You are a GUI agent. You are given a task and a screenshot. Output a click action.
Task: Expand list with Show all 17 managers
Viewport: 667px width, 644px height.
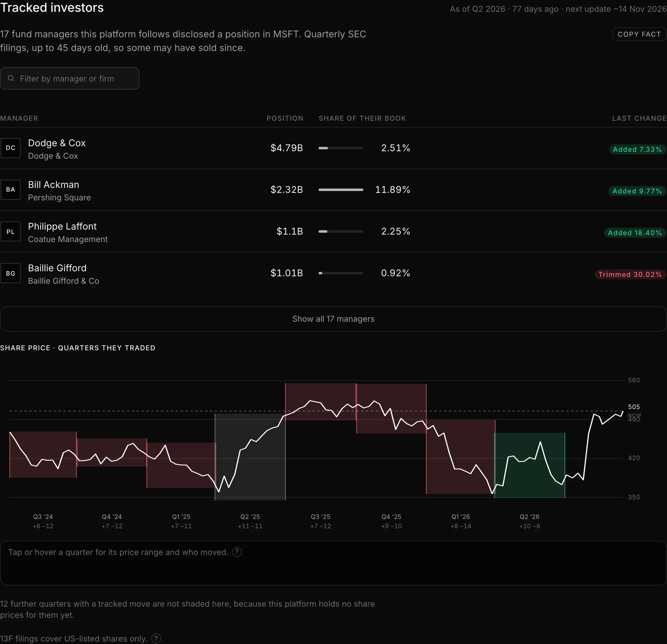click(x=333, y=319)
